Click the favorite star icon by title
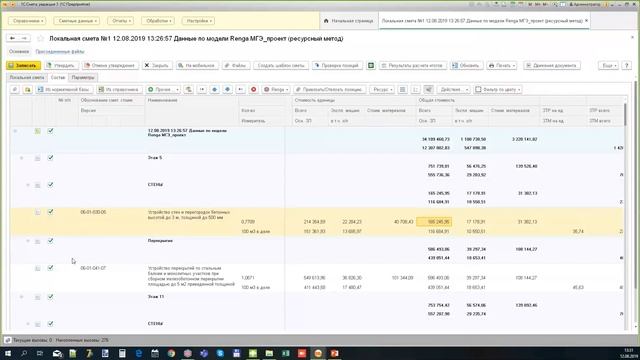Screen dimensions: 640x360 40,38
